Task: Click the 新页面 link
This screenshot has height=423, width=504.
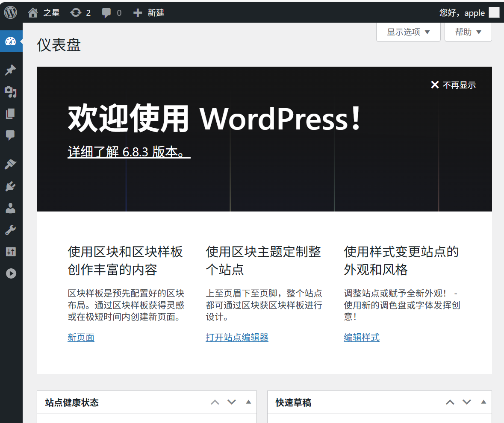Action: (81, 338)
